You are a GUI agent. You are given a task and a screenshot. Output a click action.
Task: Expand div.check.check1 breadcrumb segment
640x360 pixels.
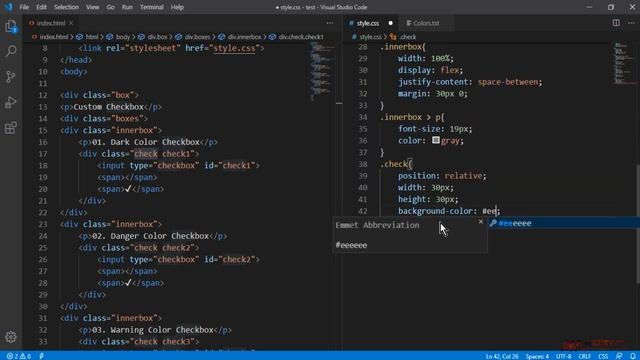click(301, 37)
